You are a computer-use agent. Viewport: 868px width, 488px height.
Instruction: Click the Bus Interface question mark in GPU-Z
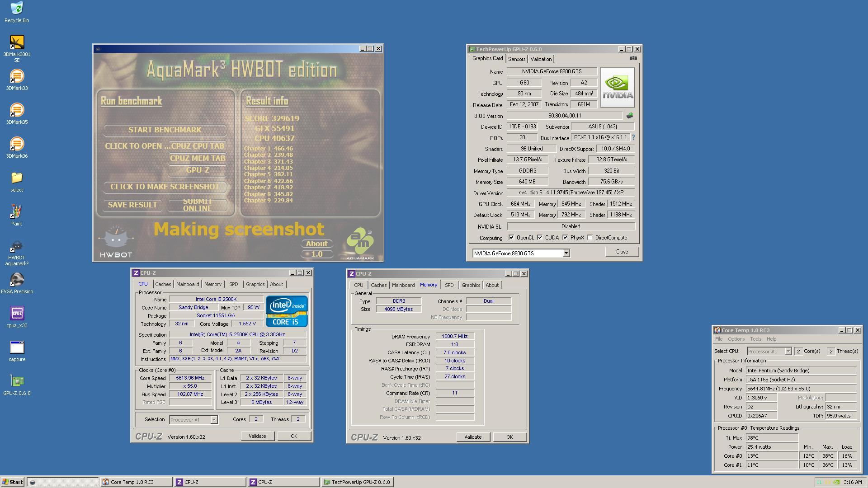click(633, 137)
